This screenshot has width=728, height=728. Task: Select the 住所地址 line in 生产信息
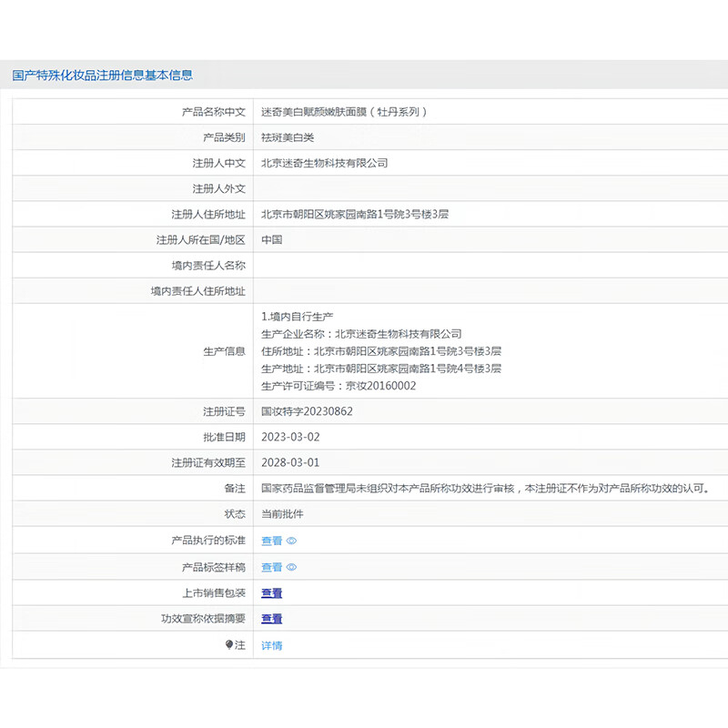point(381,351)
